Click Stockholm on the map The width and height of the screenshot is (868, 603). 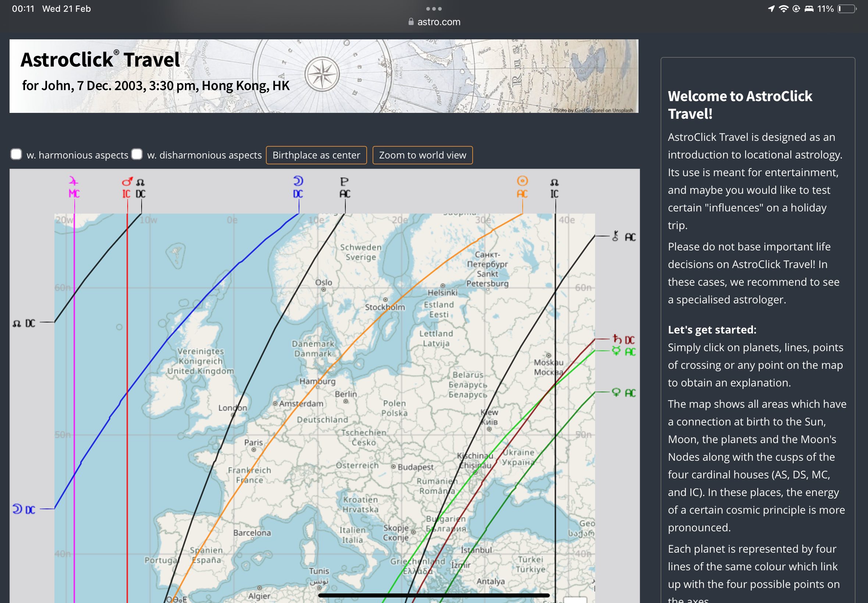pyautogui.click(x=385, y=307)
